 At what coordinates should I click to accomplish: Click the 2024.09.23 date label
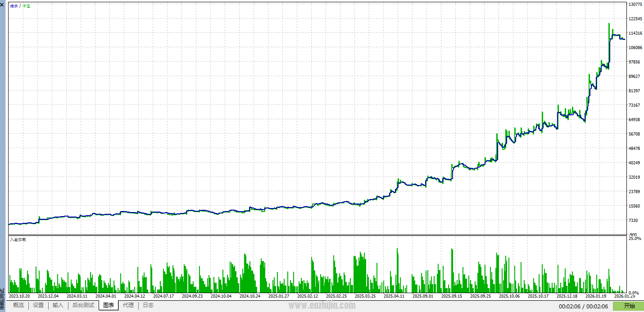(192, 296)
